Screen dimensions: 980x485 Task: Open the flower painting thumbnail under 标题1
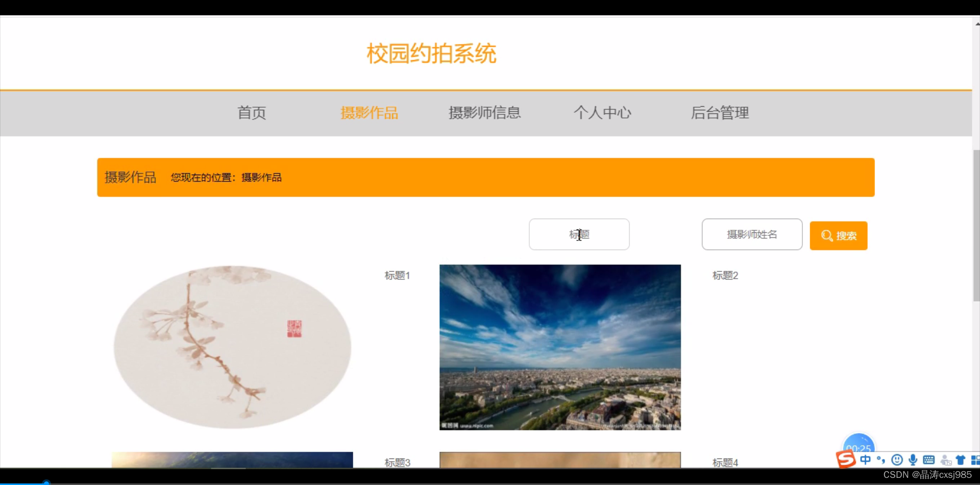coord(232,347)
